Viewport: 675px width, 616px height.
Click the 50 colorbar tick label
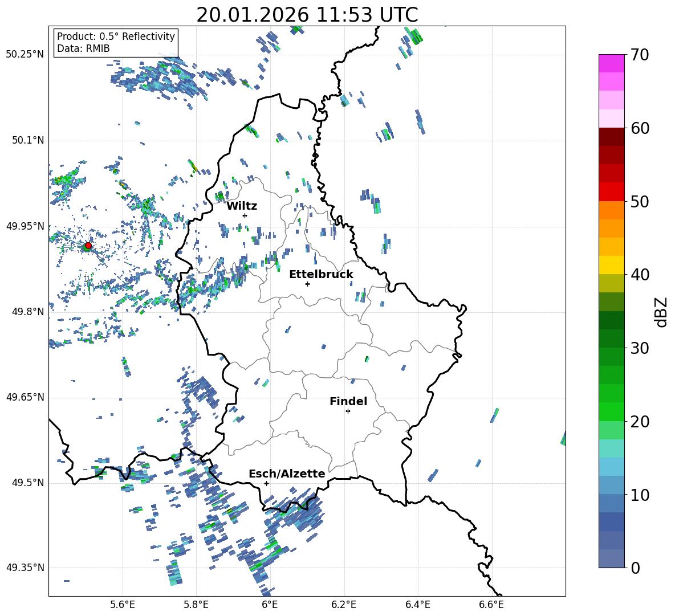click(640, 202)
